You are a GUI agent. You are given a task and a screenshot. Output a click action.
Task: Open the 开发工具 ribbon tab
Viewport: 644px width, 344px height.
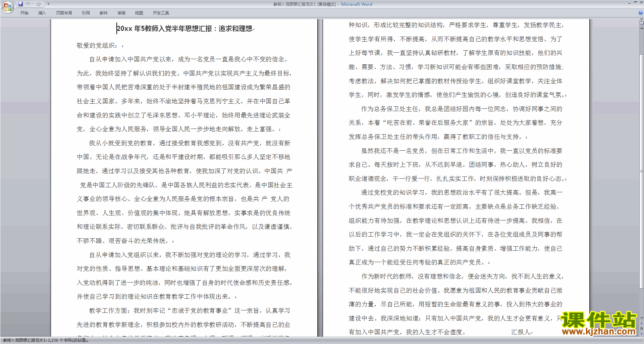[161, 13]
